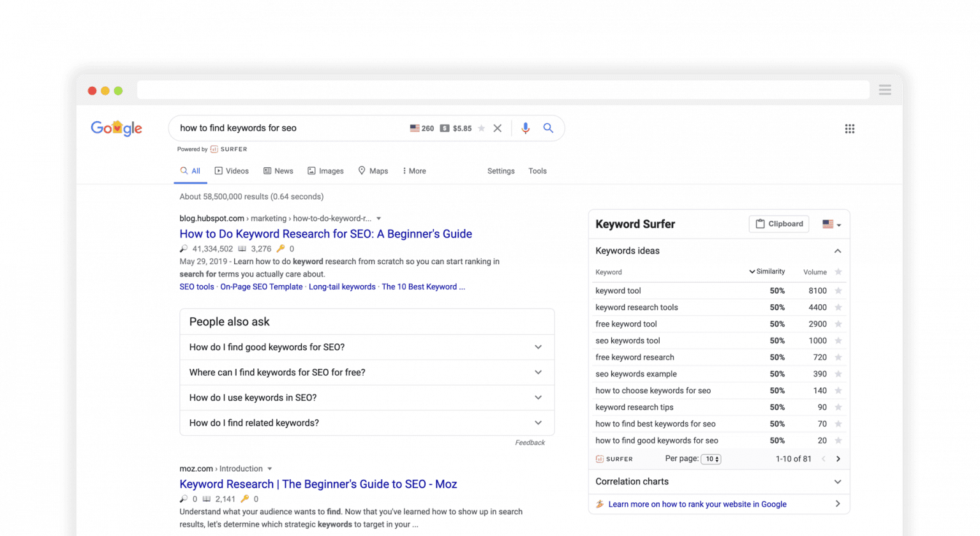Image resolution: width=980 pixels, height=536 pixels.
Task: Click the Surfer logo in panel footer
Action: (x=614, y=459)
